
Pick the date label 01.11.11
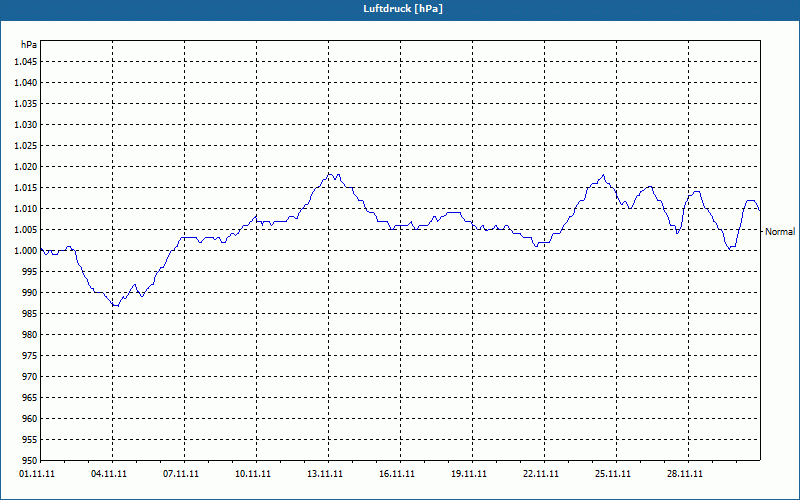(37, 473)
